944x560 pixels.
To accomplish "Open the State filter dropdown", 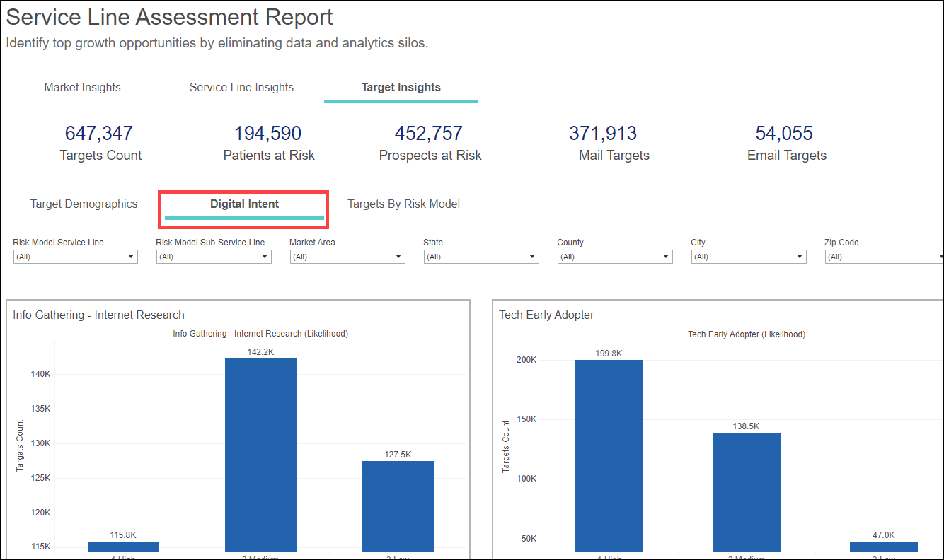I will tap(481, 257).
